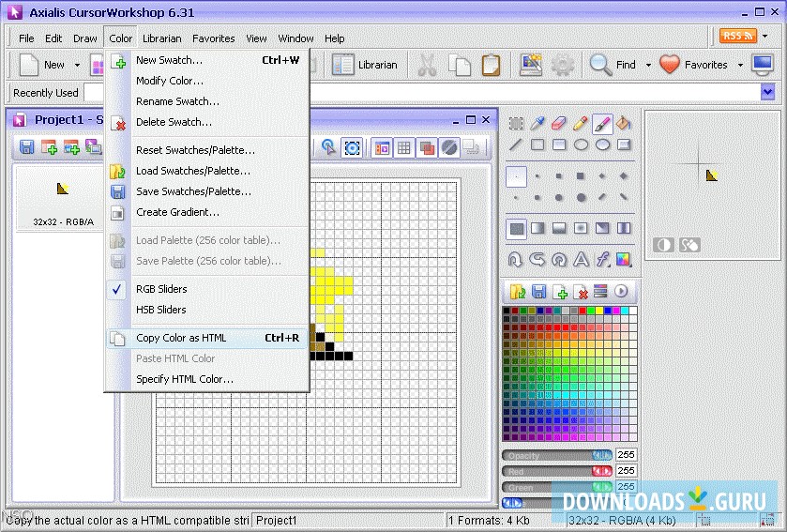Screen dimensions: 787x532
Task: Click the RSS feed button
Action: (x=738, y=37)
